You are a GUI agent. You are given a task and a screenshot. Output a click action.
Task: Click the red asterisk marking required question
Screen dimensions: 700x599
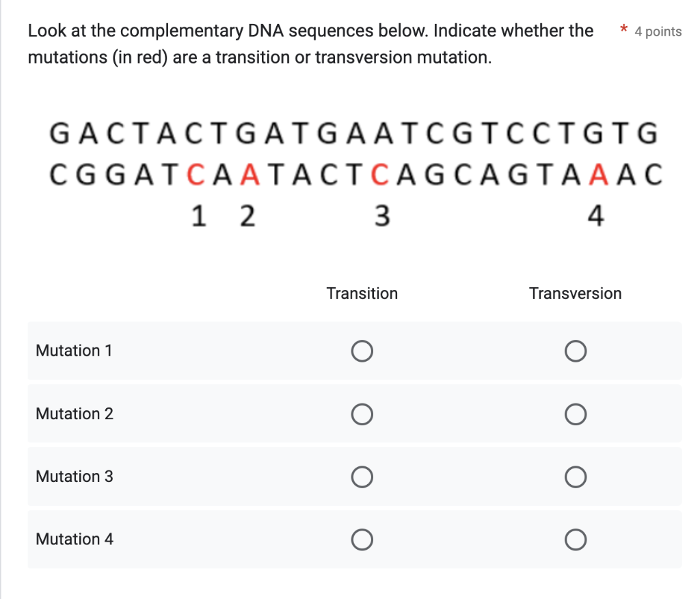point(623,30)
